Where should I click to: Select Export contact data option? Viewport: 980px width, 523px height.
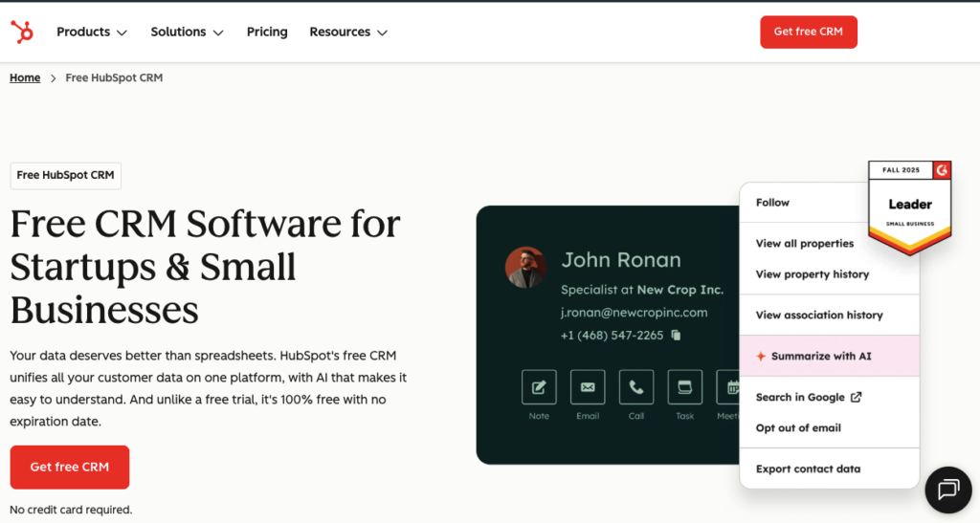pyautogui.click(x=808, y=469)
